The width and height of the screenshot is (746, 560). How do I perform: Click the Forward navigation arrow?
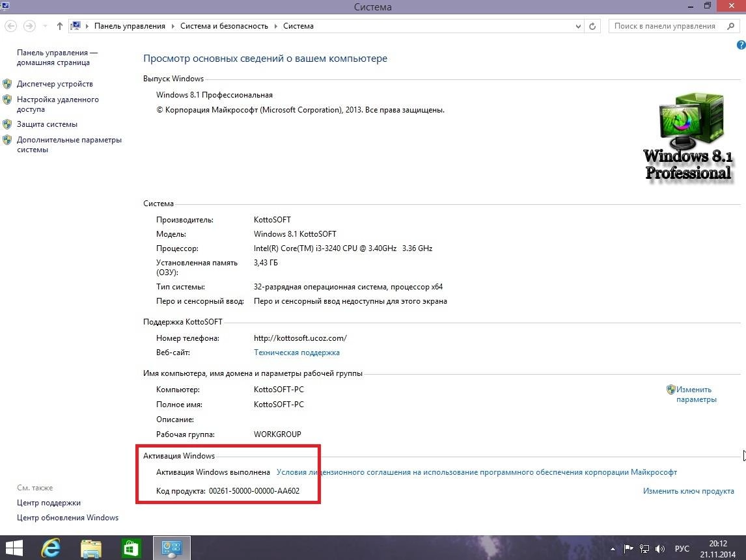[29, 25]
